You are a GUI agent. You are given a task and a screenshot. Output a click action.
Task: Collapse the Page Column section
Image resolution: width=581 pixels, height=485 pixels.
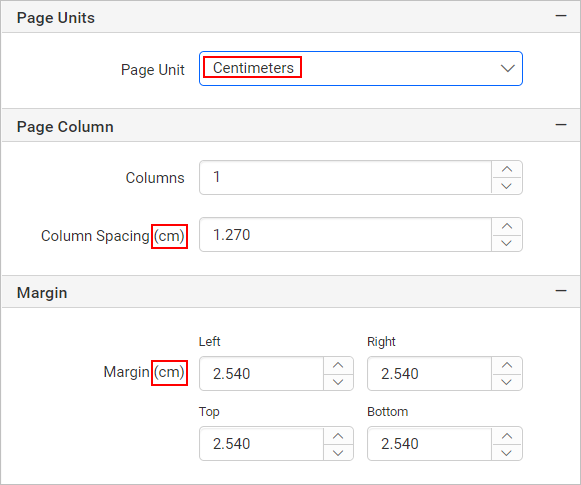tap(561, 125)
